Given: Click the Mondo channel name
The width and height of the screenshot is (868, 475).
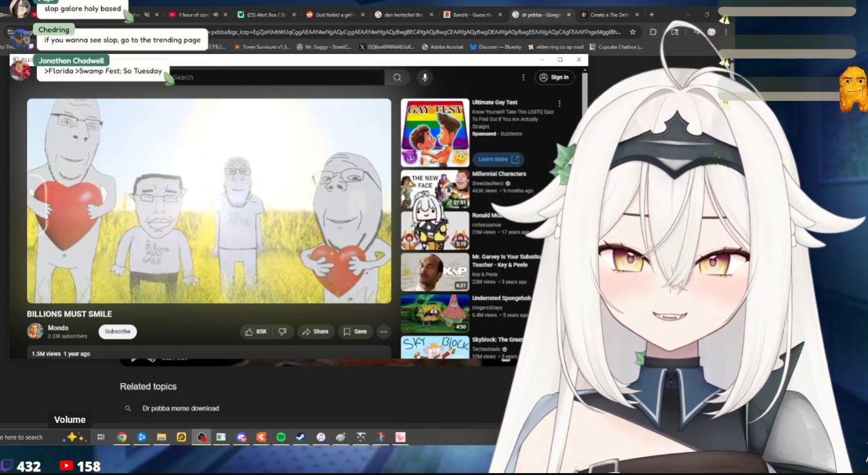Looking at the screenshot, I should click(58, 328).
